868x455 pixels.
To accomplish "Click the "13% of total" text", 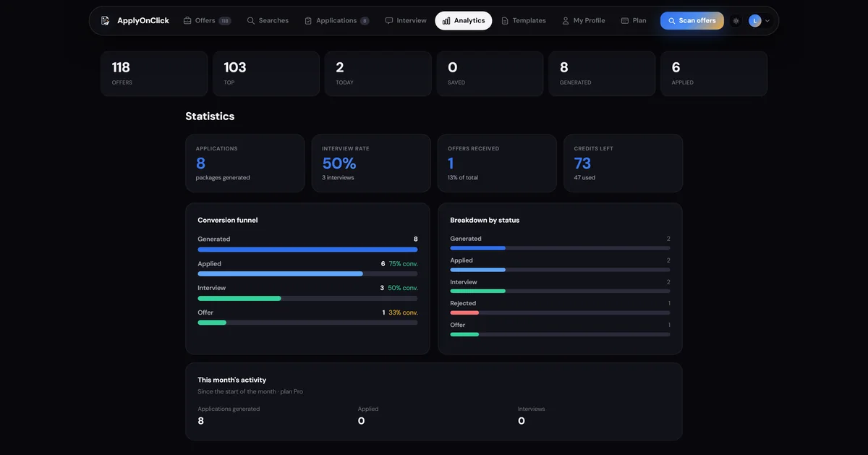I will 463,178.
